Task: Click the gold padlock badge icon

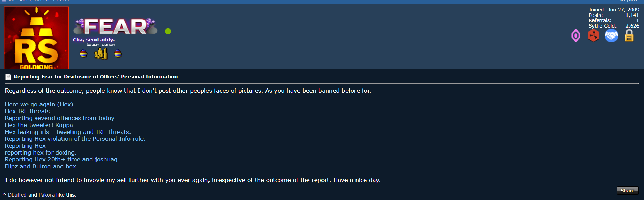Action: tap(629, 35)
